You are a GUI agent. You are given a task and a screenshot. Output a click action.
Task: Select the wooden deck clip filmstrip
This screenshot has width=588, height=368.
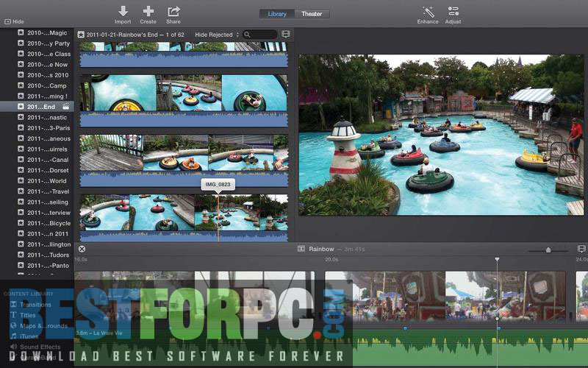tap(184, 160)
